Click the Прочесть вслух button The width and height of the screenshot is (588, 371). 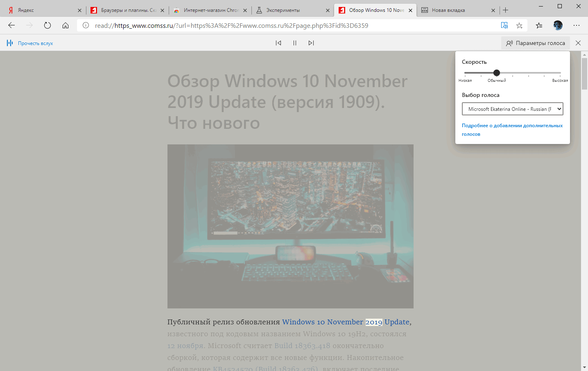point(30,43)
